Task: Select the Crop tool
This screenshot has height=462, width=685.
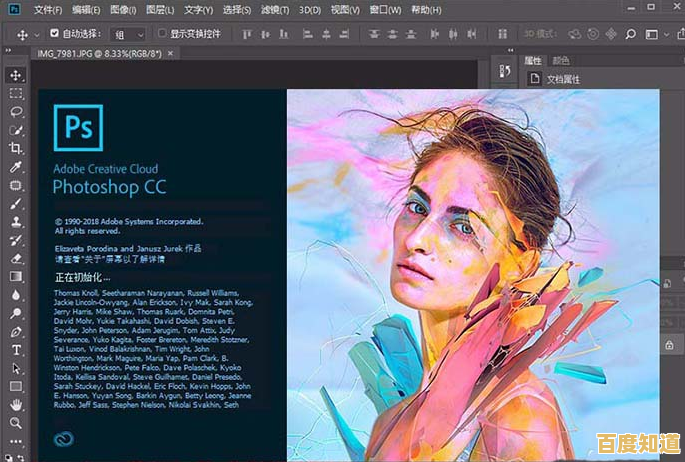Action: pos(16,148)
